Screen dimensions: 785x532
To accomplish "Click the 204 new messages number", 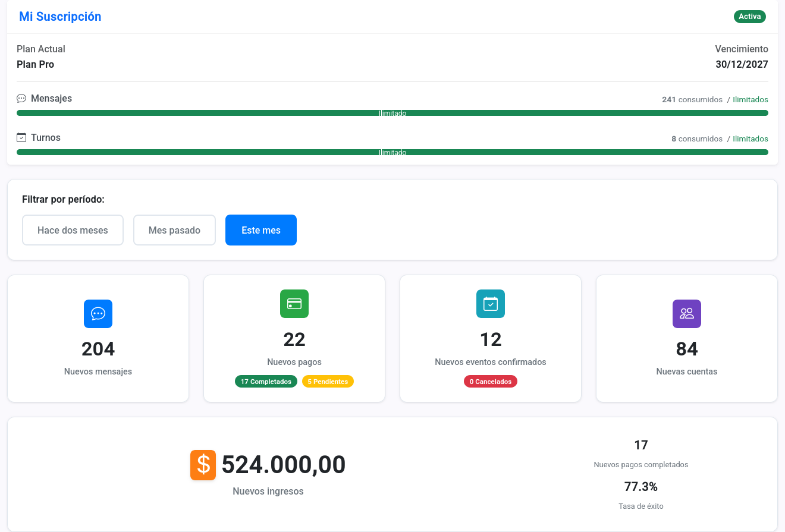I will (x=98, y=349).
